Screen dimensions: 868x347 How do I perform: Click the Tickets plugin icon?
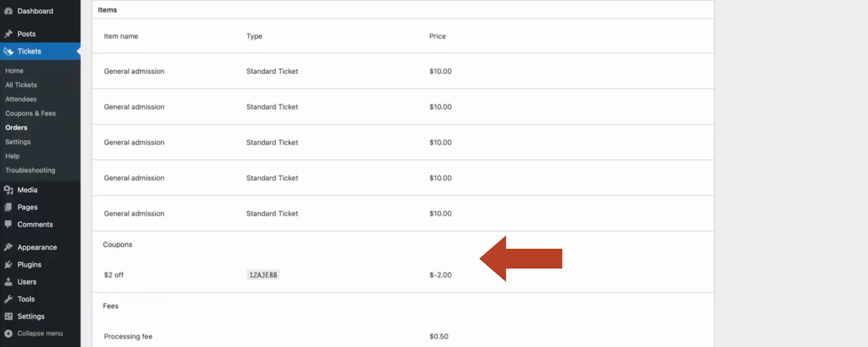click(x=8, y=51)
